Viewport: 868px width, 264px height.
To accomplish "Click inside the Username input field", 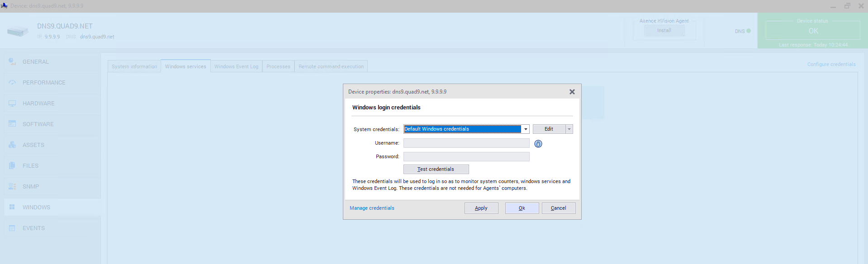I will (466, 143).
